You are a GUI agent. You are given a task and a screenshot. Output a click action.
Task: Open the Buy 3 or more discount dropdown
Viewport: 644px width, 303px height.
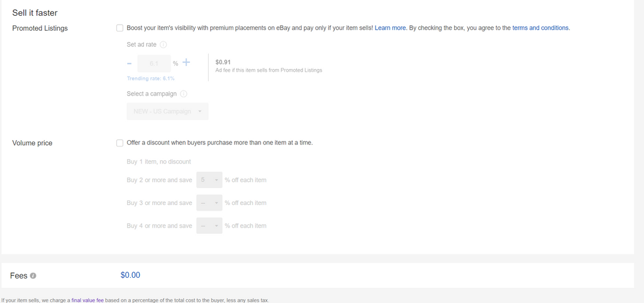click(x=209, y=203)
